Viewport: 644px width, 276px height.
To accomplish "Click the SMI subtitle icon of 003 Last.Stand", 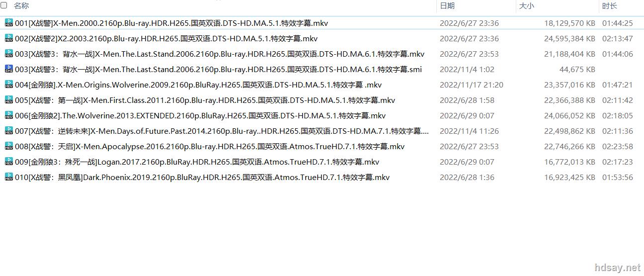I will [x=9, y=69].
